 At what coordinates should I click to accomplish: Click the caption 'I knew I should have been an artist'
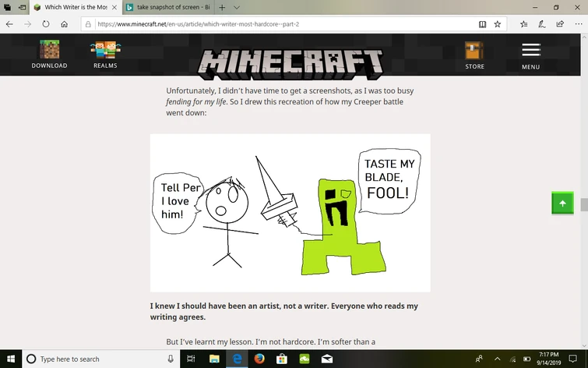pos(215,306)
